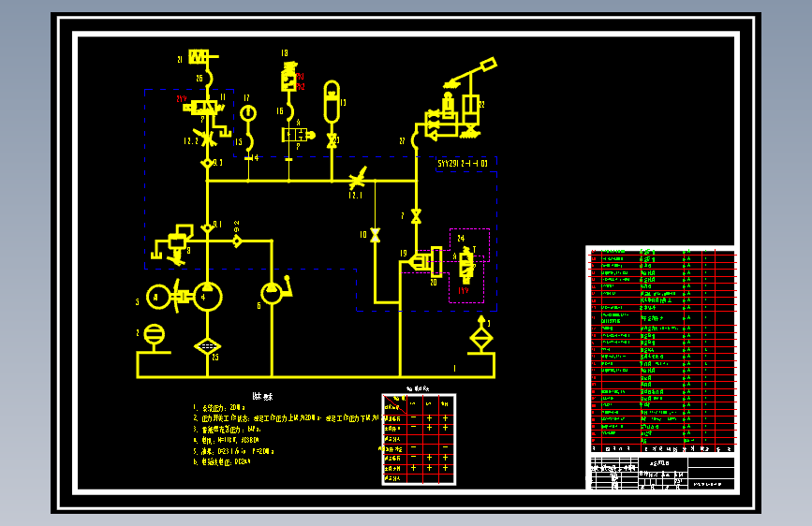The height and width of the screenshot is (526, 812).
Task: Select the hose symbol labeled 27
Action: (414, 140)
